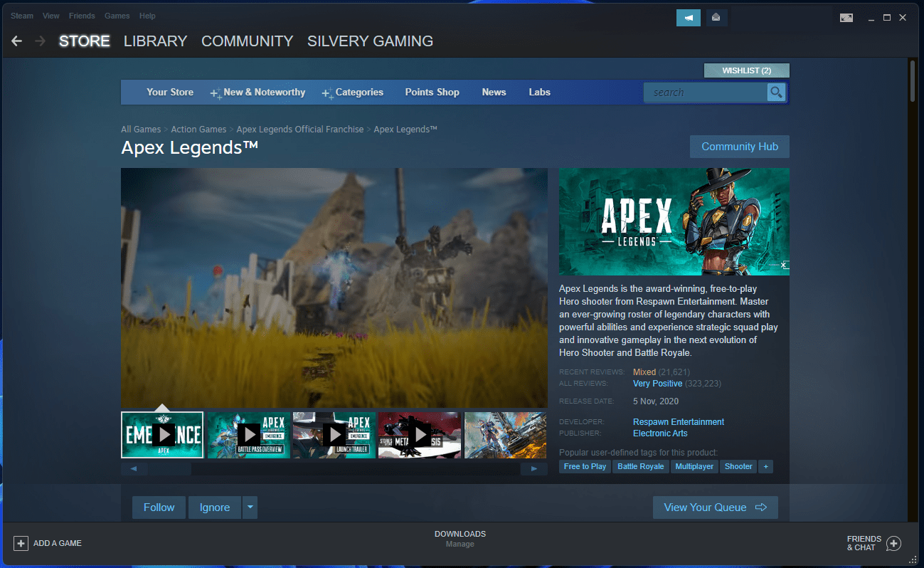Open the announcements megaphone icon
Screen dimensions: 924x568
689,18
